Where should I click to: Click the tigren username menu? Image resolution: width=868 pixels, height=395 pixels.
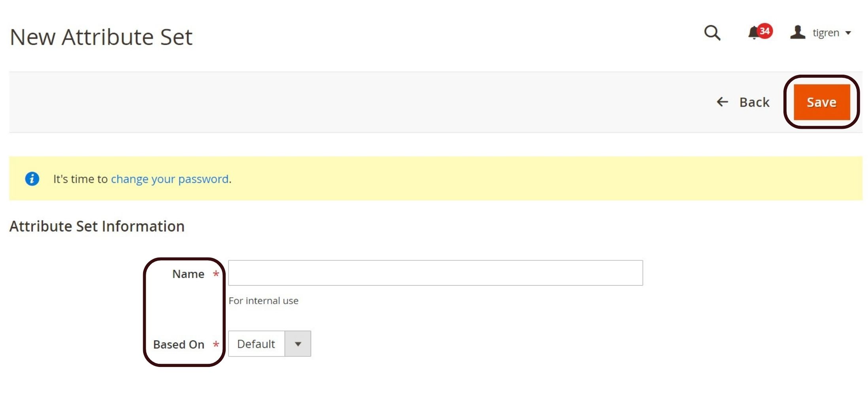pyautogui.click(x=826, y=33)
